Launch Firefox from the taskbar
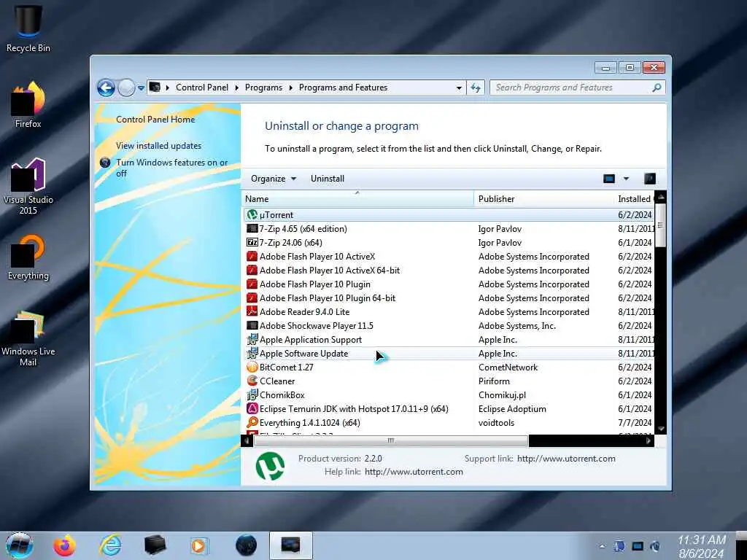Viewport: 747px width, 560px height. click(x=64, y=545)
